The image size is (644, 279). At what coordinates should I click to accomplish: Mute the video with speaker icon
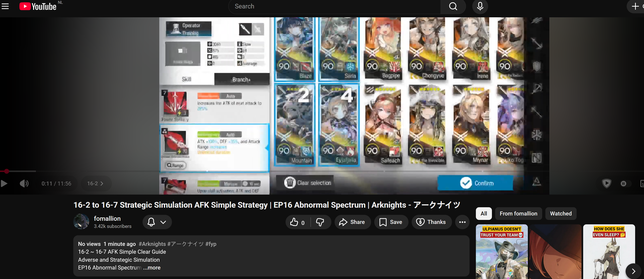pyautogui.click(x=24, y=184)
